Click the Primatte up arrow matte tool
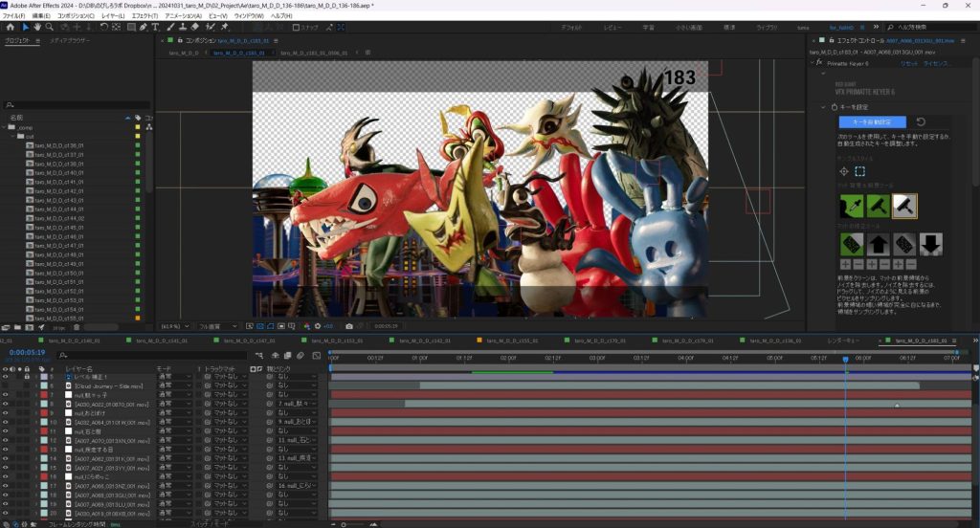The image size is (980, 528). tap(879, 244)
